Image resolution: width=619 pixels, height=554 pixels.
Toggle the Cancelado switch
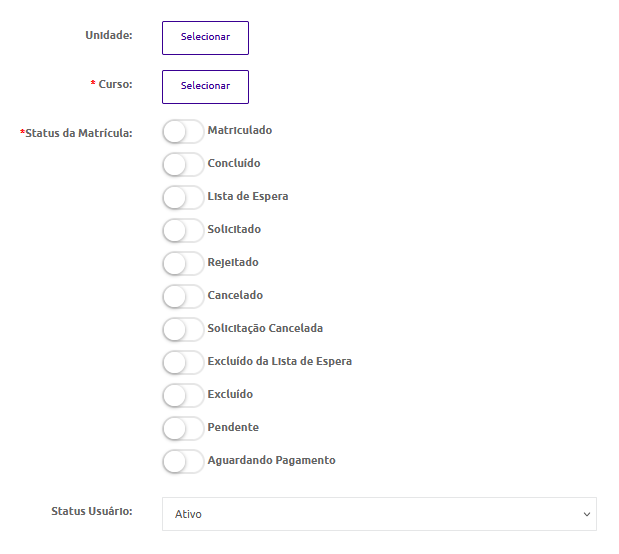183,297
